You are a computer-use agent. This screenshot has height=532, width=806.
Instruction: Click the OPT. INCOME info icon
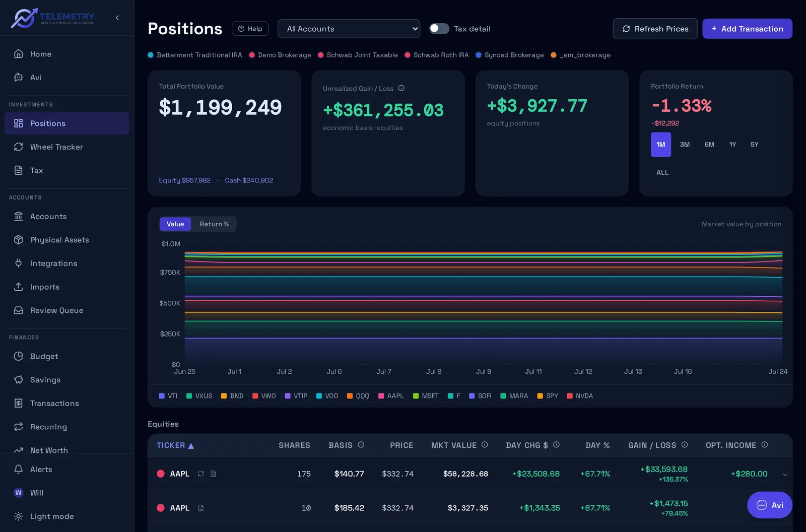[x=764, y=445]
